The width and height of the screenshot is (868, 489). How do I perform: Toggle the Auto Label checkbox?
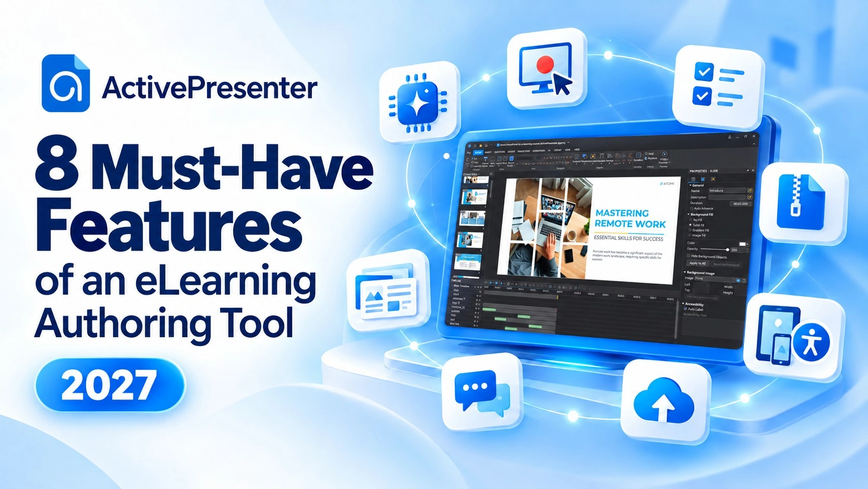[685, 309]
